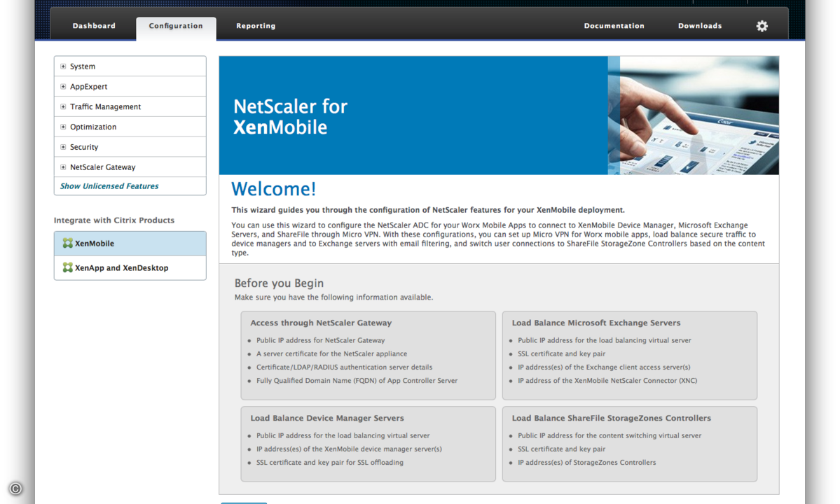Expand the NetScaler Gateway node

63,167
